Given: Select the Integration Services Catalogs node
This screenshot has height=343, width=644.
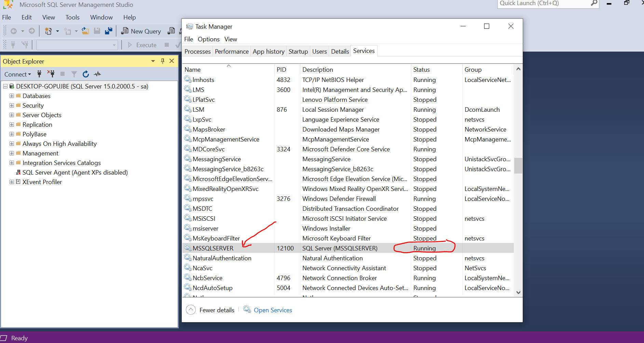Looking at the screenshot, I should (61, 163).
